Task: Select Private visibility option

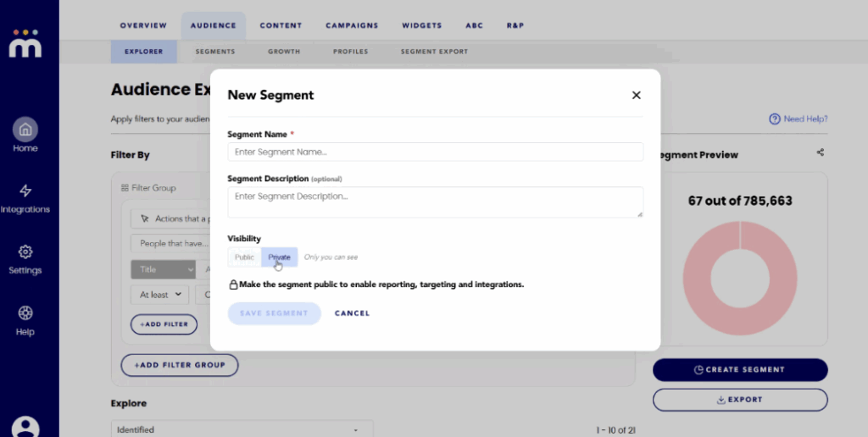Action: click(x=280, y=257)
